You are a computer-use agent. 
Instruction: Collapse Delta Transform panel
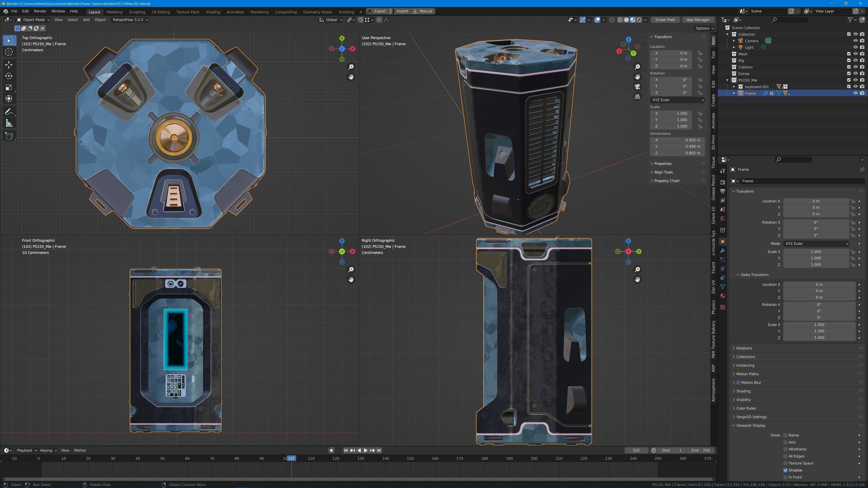tap(754, 275)
